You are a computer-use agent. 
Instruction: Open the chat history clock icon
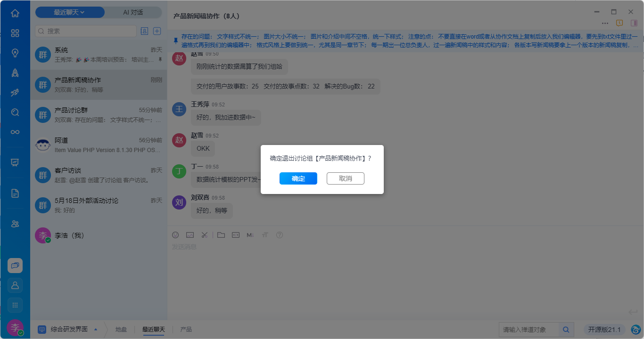619,23
